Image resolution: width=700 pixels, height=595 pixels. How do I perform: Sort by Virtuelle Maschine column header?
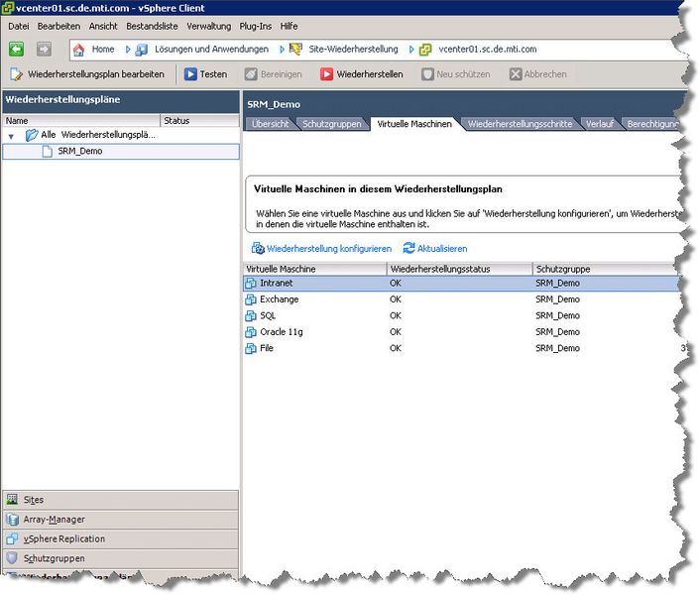pos(314,269)
